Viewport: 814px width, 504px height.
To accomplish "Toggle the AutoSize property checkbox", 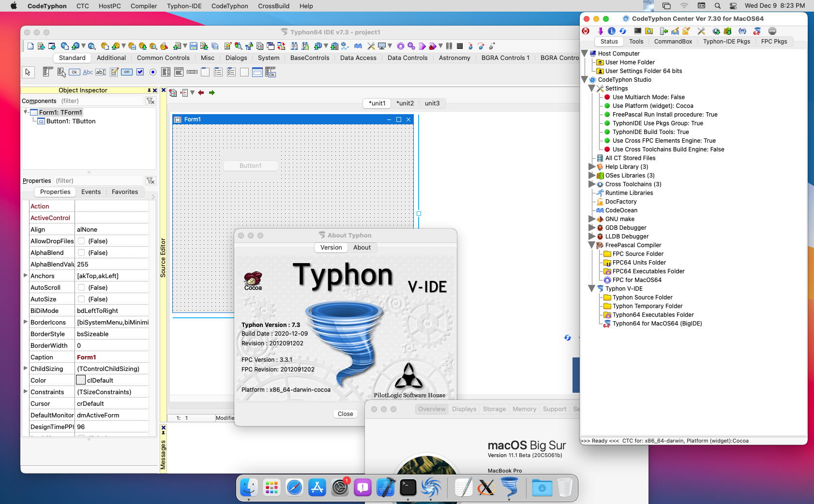I will pos(81,299).
